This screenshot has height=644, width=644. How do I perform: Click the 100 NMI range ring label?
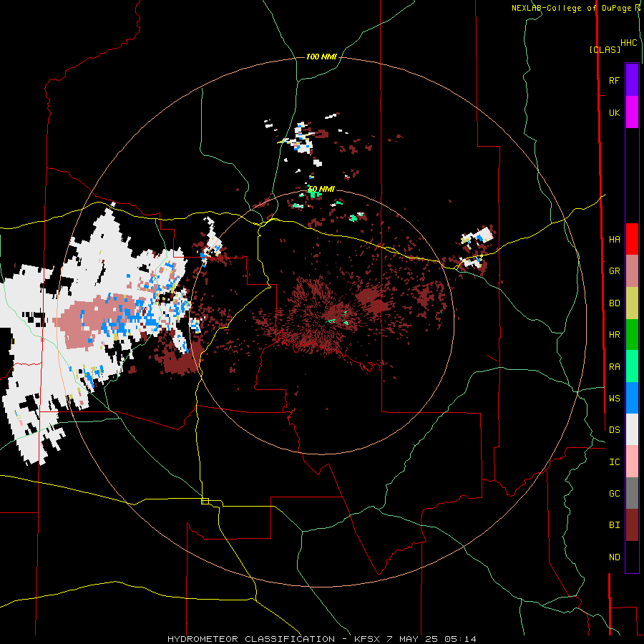click(321, 57)
